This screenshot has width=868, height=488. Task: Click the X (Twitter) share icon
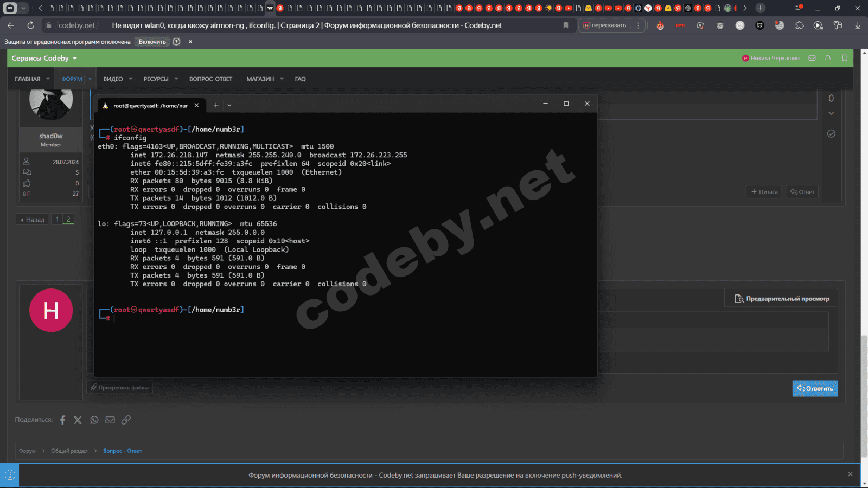78,420
